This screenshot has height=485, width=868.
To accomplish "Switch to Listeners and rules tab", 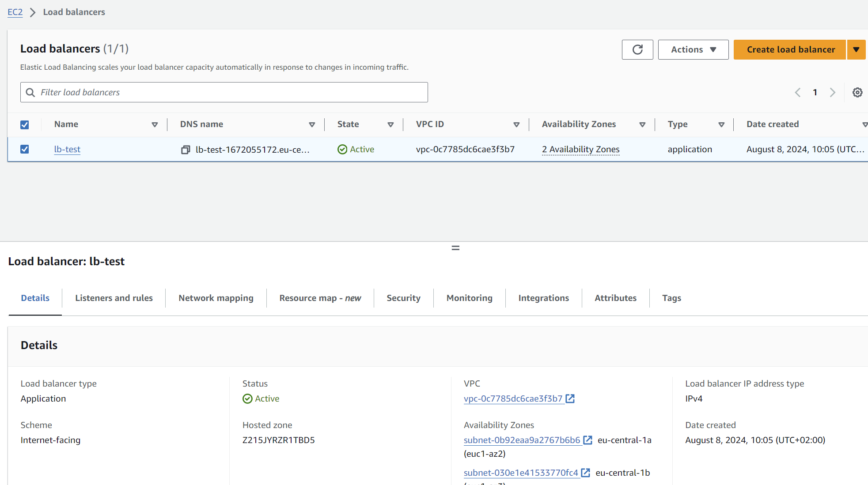I will [x=114, y=298].
